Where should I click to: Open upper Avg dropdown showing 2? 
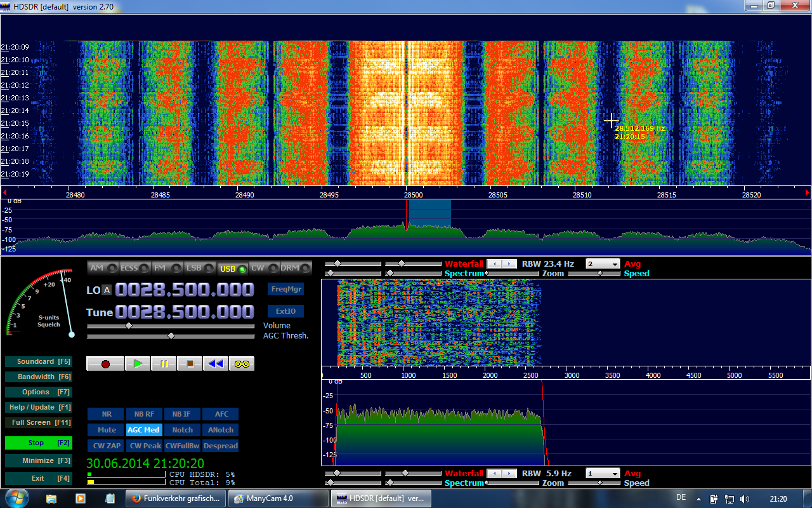click(603, 264)
